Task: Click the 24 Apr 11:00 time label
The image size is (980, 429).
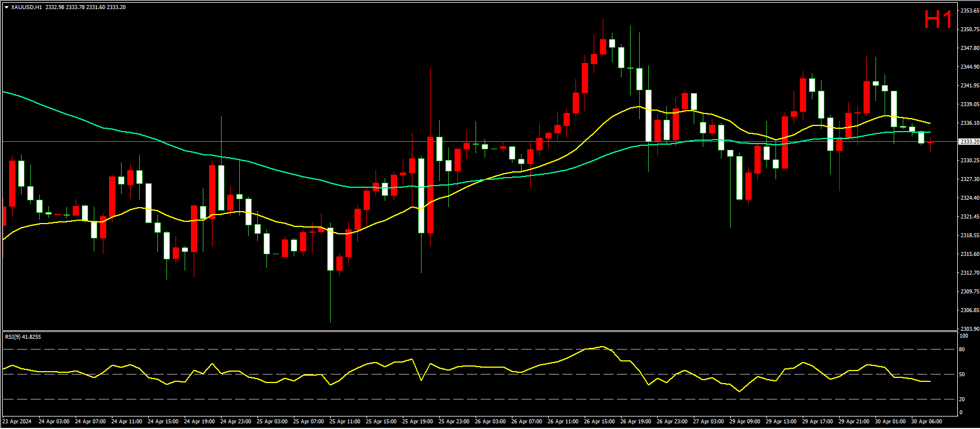Action: point(127,422)
